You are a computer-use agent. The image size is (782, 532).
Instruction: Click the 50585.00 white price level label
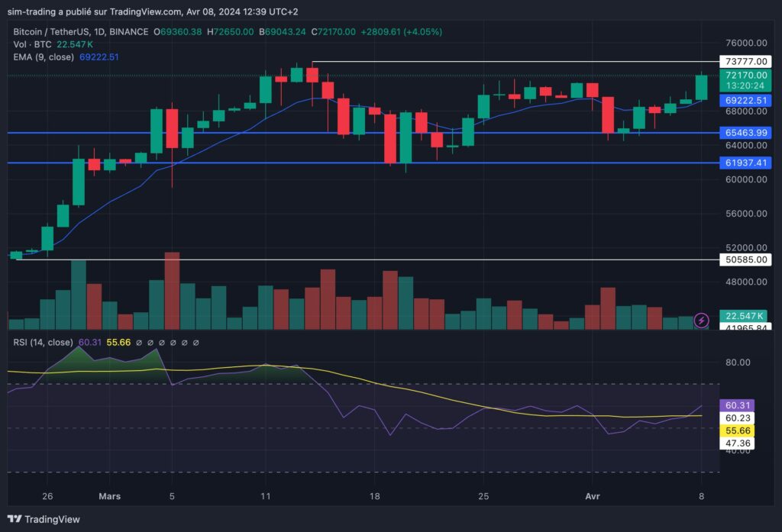point(747,260)
